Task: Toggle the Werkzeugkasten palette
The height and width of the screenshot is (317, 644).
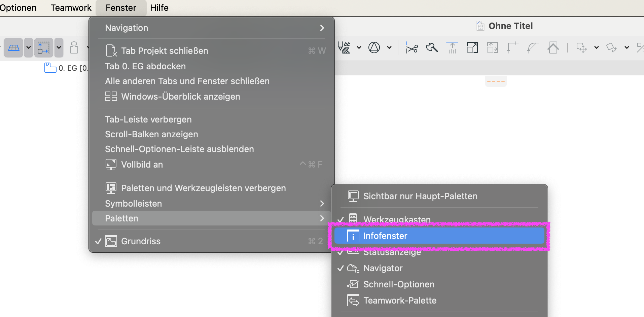Action: click(x=439, y=219)
